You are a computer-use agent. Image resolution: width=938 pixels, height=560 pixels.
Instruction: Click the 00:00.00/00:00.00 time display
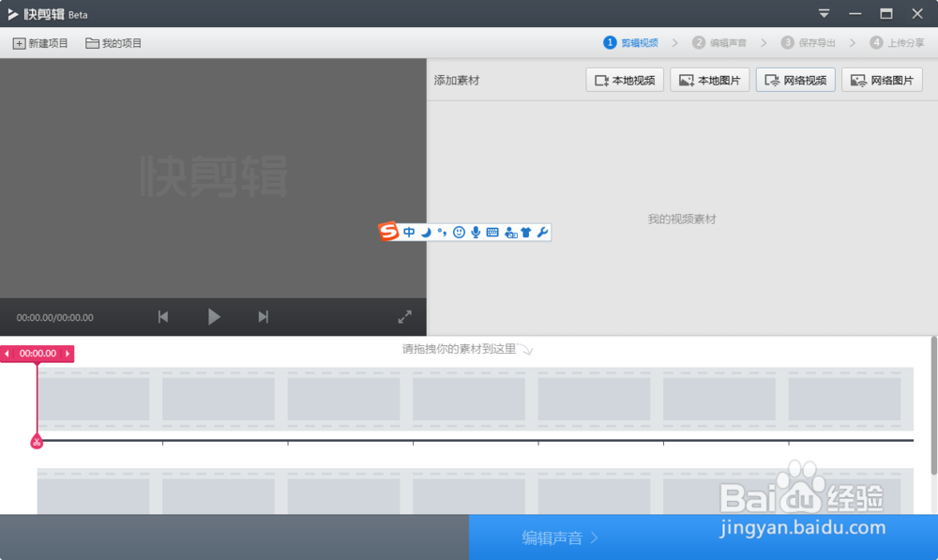pyautogui.click(x=55, y=318)
